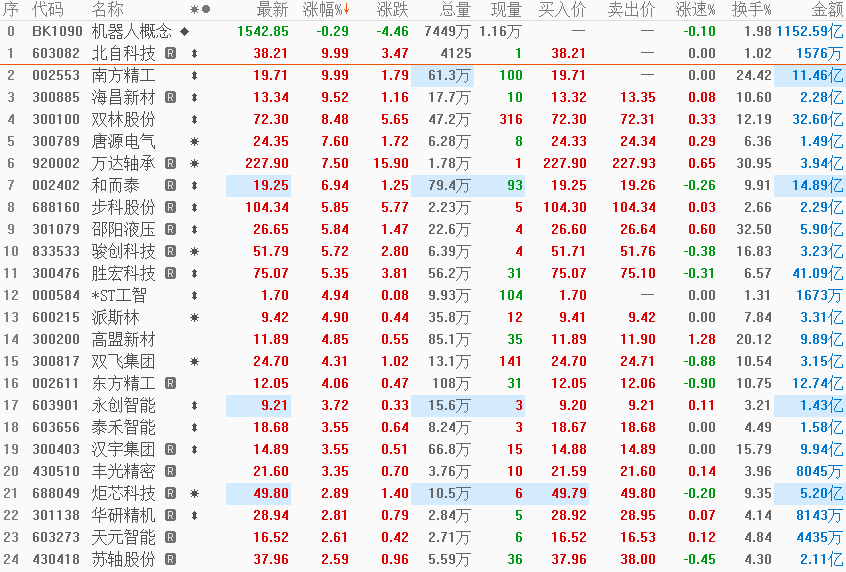Click the R badge beside 苏轴股份

[x=171, y=559]
